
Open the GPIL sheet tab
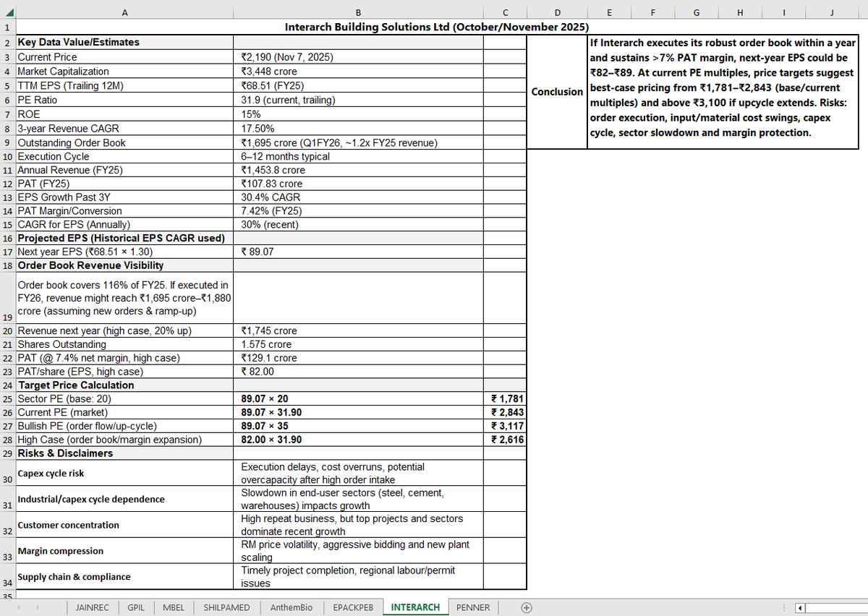pos(136,607)
